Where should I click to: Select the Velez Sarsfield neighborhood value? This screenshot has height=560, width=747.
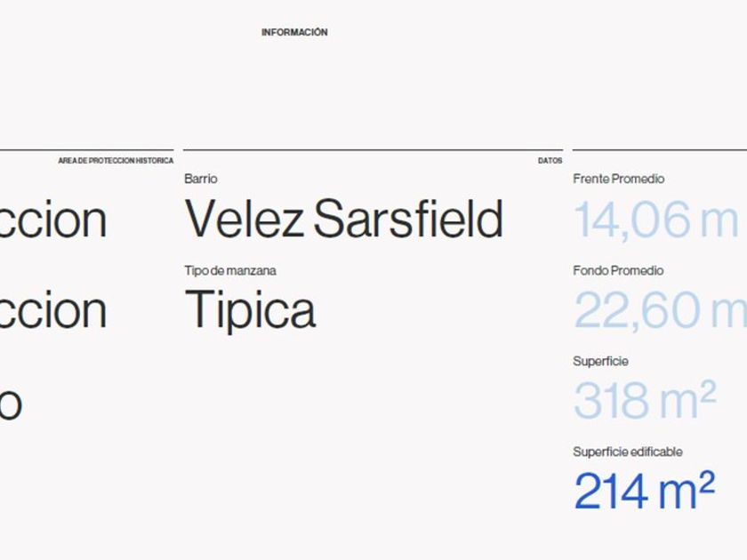click(x=343, y=220)
